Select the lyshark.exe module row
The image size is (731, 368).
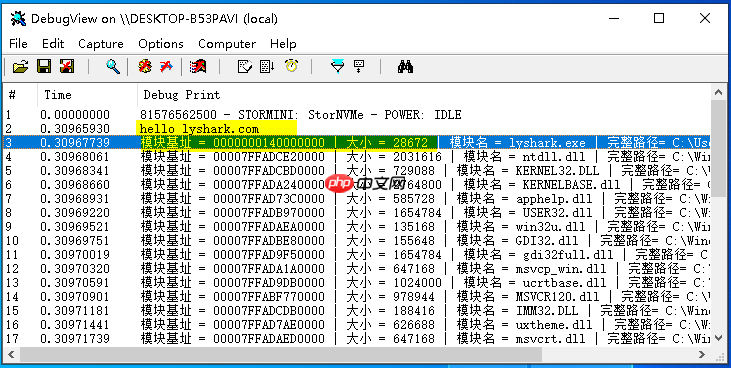(x=357, y=143)
